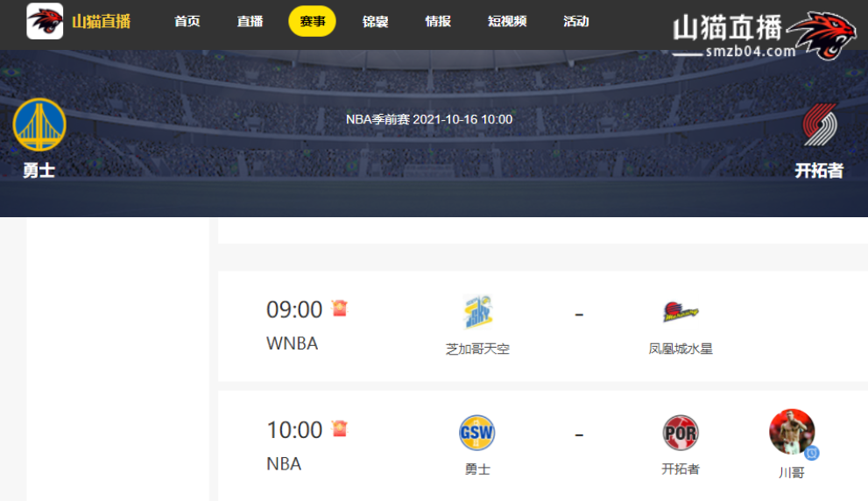This screenshot has width=868, height=501.
Task: Visit the 活动 navigation link
Action: pyautogui.click(x=575, y=21)
